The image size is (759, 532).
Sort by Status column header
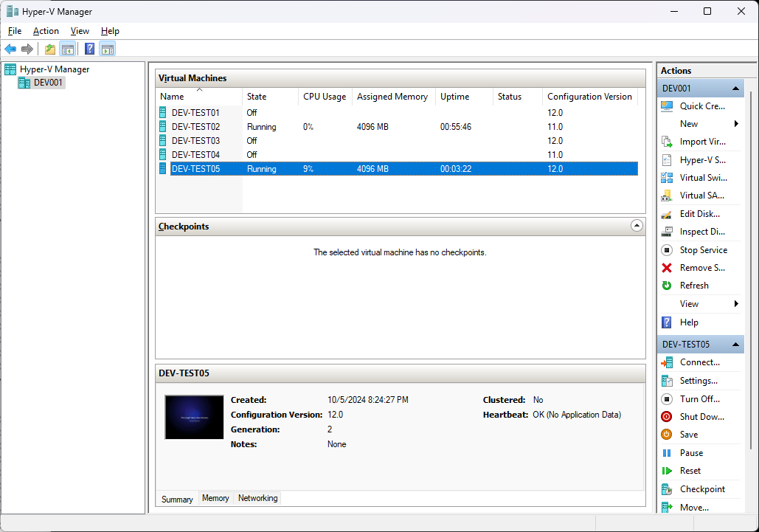coord(518,97)
